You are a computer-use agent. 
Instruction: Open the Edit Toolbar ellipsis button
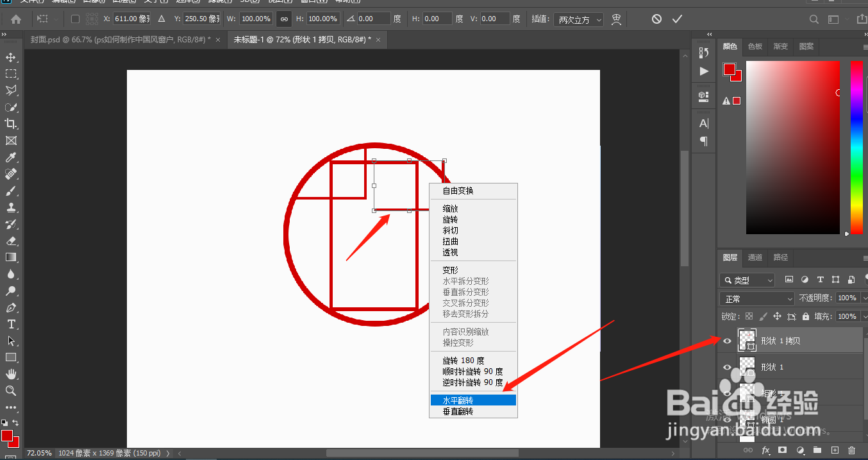(11, 407)
